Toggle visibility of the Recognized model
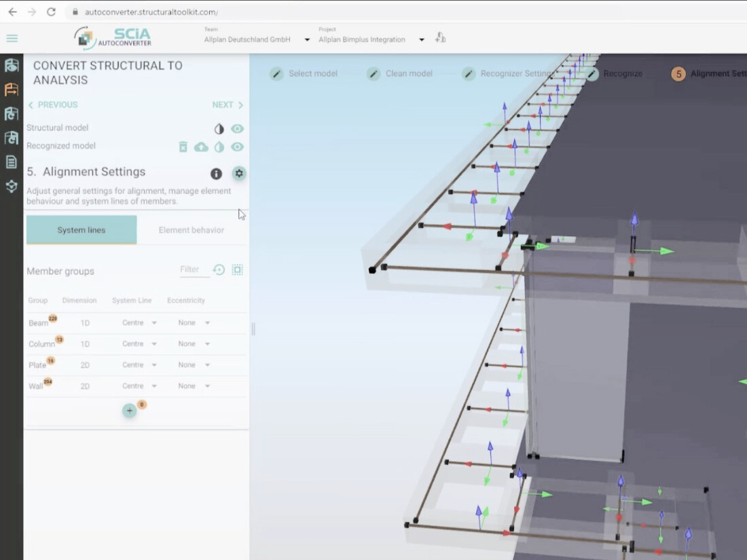The image size is (747, 560). coord(238,147)
